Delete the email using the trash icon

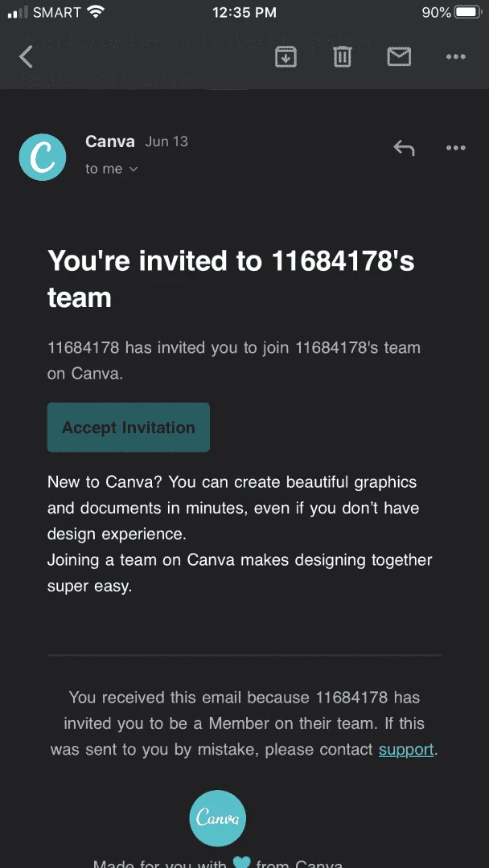click(343, 56)
